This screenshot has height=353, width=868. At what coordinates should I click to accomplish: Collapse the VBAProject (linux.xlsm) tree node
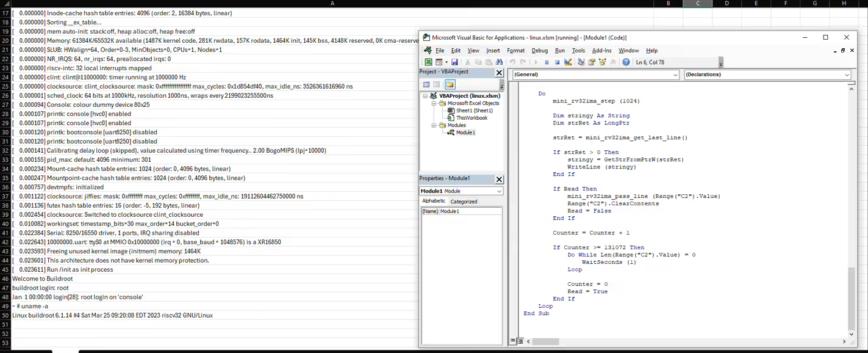[425, 96]
